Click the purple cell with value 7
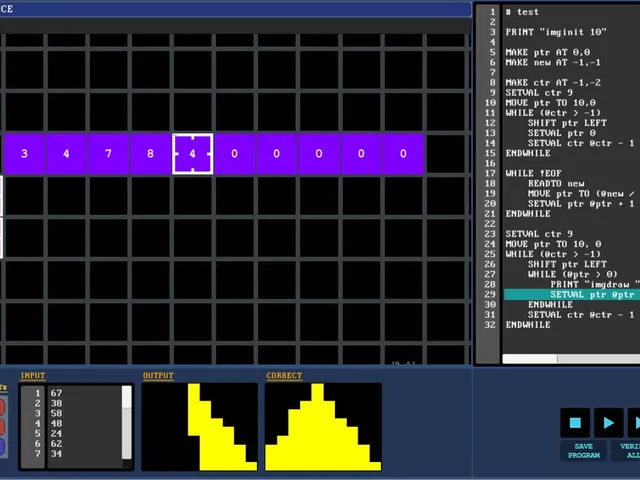Screen dimensions: 640x480 (x=108, y=154)
